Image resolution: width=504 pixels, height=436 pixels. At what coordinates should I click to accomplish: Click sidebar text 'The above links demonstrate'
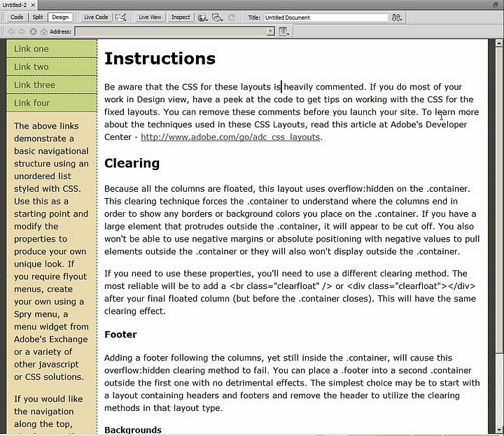pos(51,251)
